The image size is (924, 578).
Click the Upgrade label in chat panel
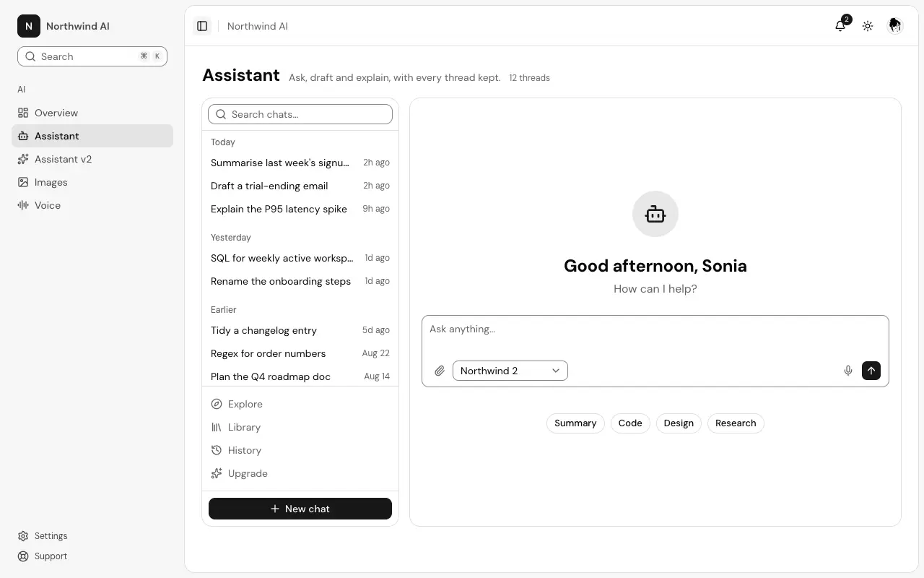(x=248, y=473)
